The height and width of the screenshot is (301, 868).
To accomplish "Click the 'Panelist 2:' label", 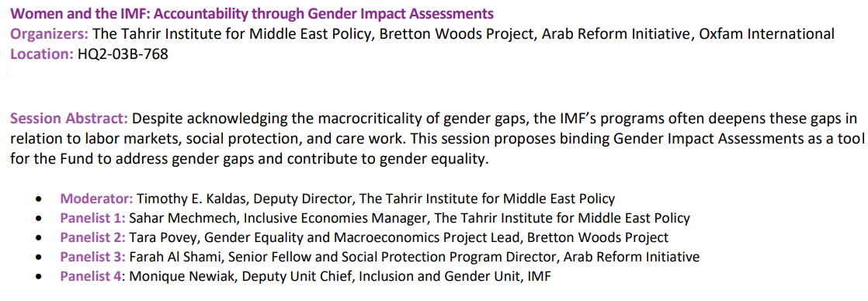I will (x=93, y=238).
